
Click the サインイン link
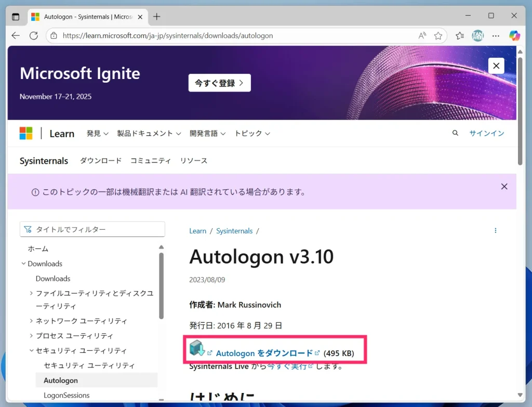pos(486,134)
